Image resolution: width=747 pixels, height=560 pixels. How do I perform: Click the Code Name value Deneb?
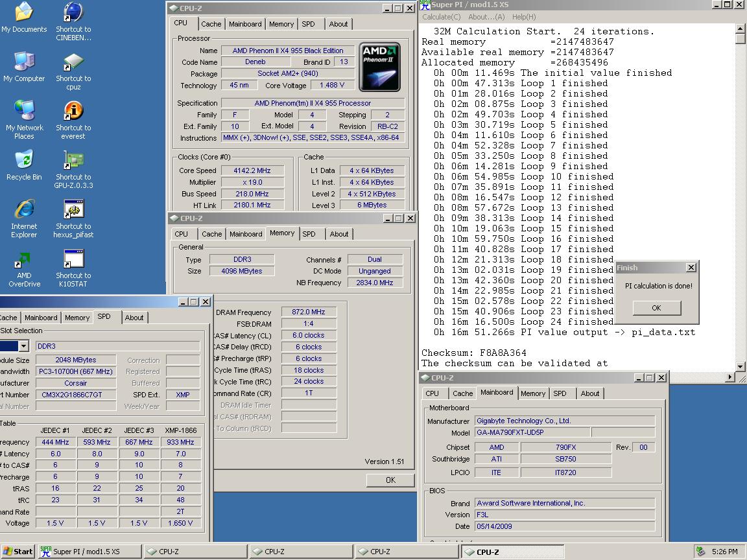pos(255,62)
